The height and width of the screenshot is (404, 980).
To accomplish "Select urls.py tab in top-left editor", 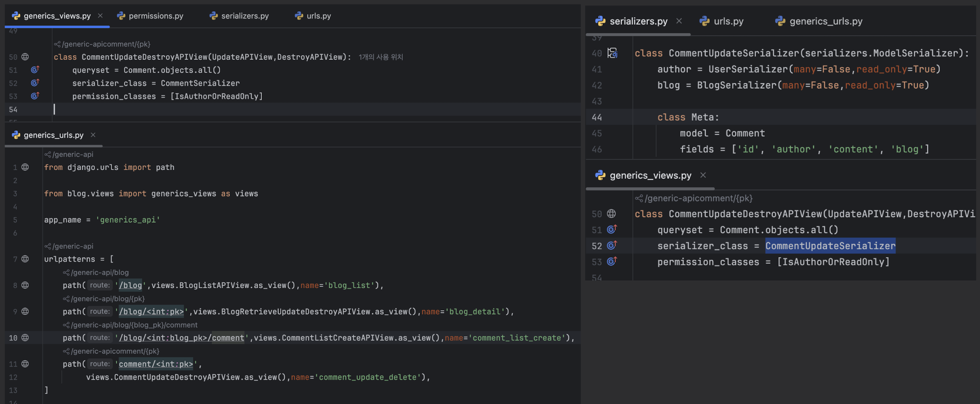I will 318,16.
